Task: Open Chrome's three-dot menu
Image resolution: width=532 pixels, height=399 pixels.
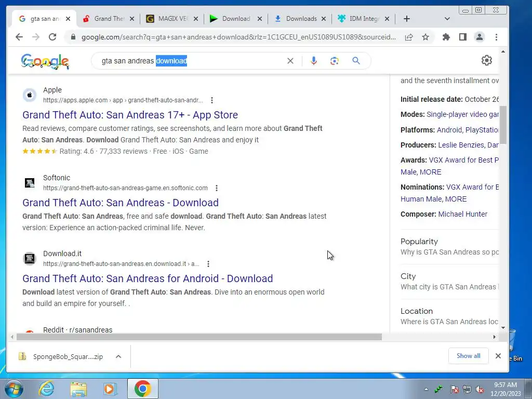Action: (496, 37)
